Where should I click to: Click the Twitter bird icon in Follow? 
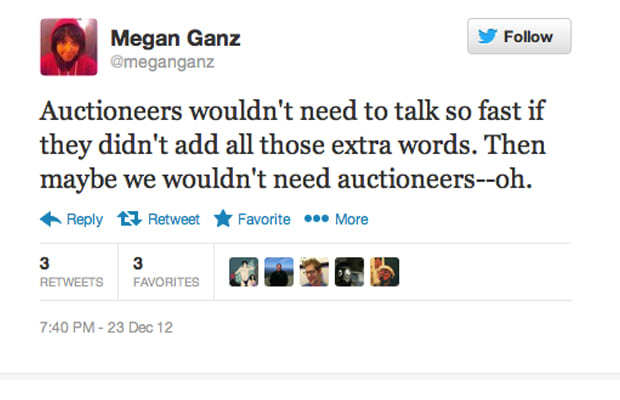click(x=487, y=36)
